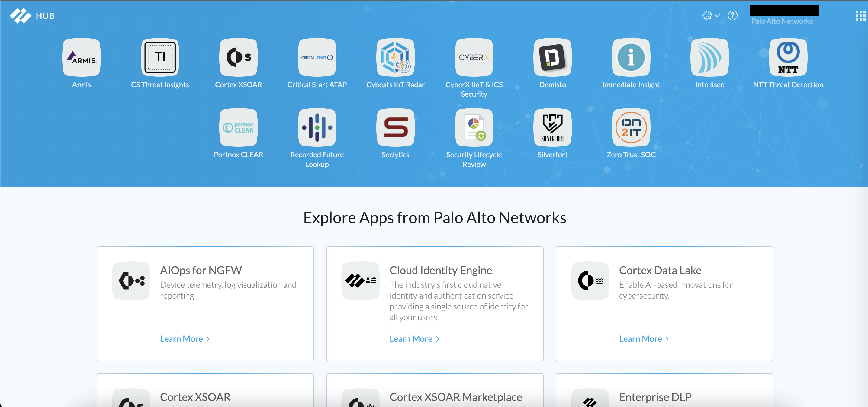The image size is (868, 407).
Task: Open the Silverfort app icon
Action: [552, 127]
